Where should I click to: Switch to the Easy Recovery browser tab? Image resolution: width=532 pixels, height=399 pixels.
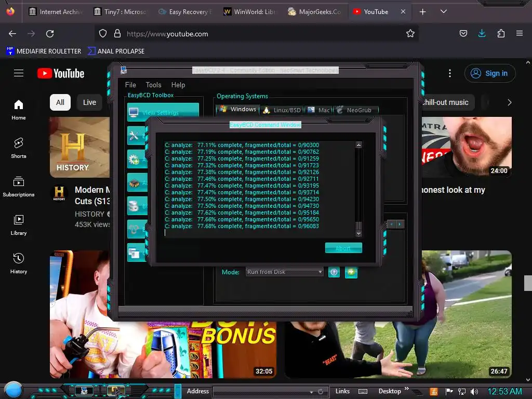(x=185, y=12)
